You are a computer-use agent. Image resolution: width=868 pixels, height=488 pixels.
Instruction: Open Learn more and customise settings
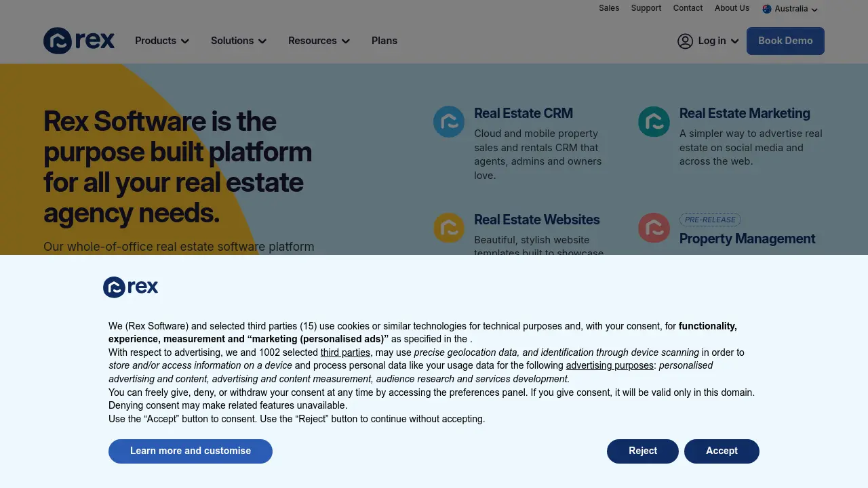click(x=190, y=451)
